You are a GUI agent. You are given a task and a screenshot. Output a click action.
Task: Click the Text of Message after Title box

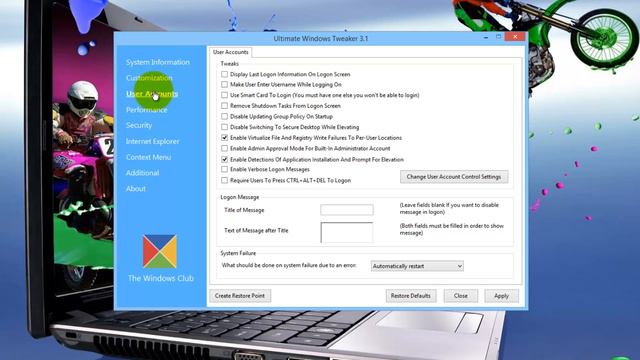[347, 232]
